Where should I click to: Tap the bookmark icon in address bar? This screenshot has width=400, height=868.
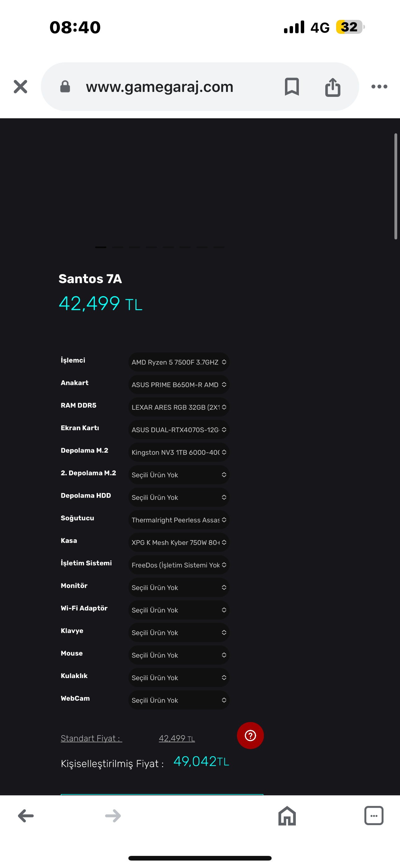click(x=291, y=87)
